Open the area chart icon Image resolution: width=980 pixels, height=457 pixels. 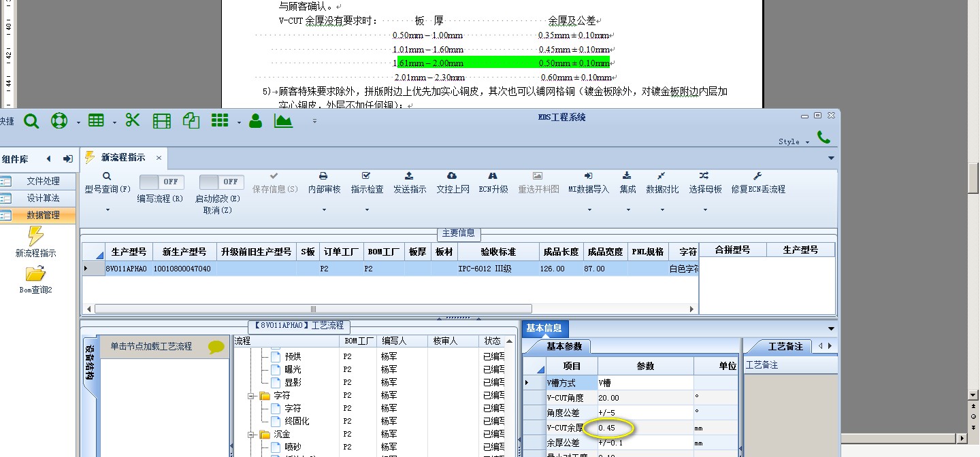(x=283, y=121)
